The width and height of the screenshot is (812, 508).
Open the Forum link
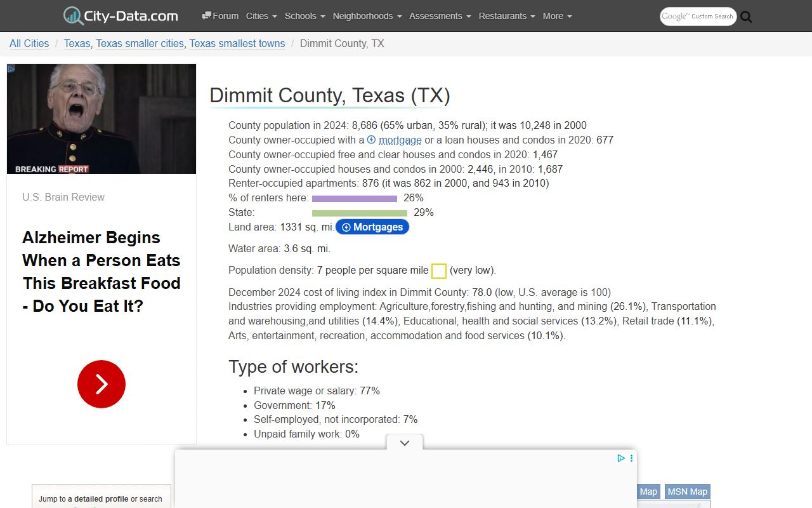point(220,16)
